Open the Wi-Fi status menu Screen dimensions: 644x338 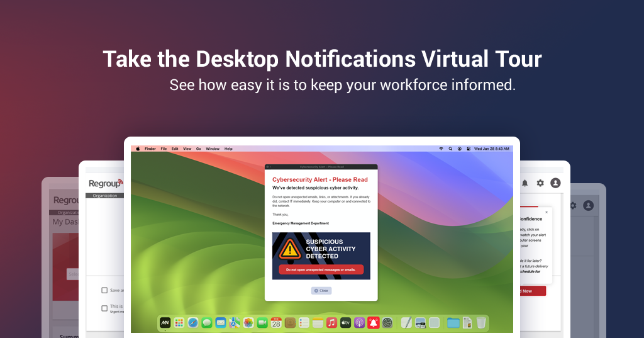pyautogui.click(x=440, y=149)
